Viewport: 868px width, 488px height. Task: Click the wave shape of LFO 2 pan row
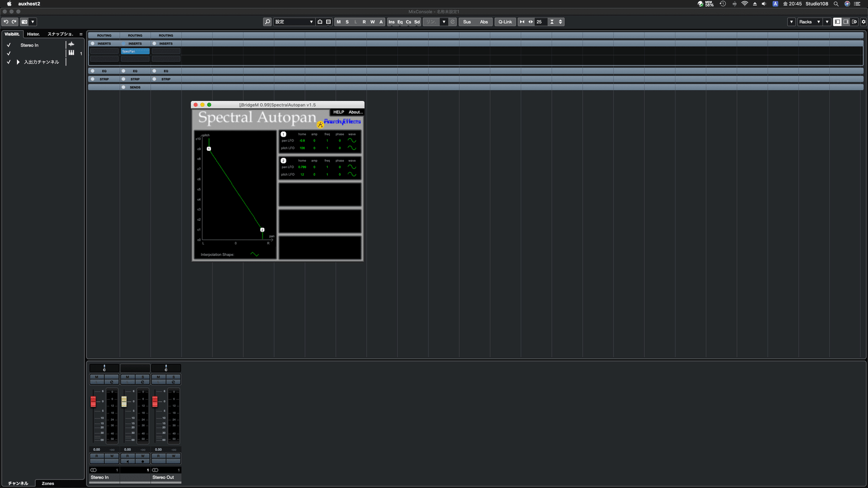tap(352, 167)
